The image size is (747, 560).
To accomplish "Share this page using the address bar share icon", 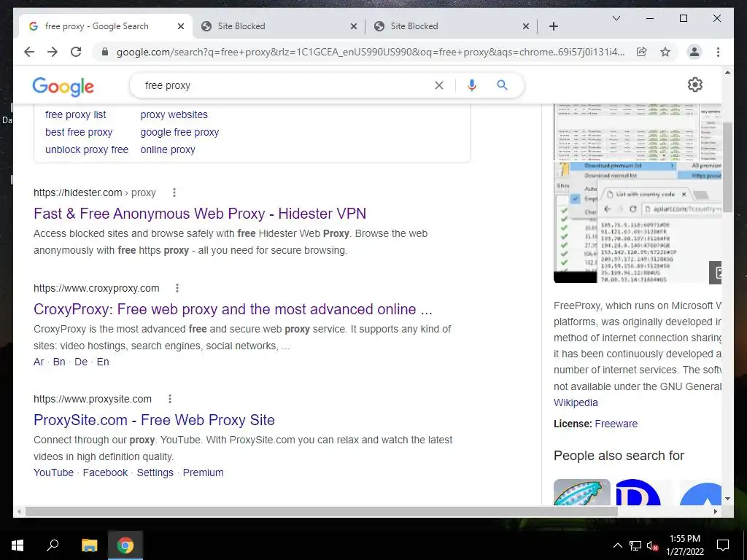I will click(x=642, y=52).
